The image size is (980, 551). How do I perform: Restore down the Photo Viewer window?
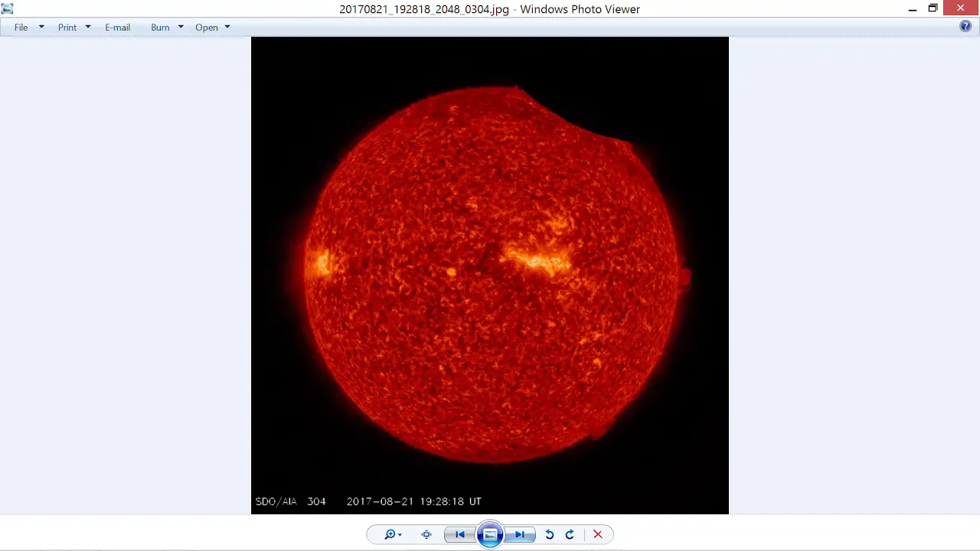coord(933,8)
